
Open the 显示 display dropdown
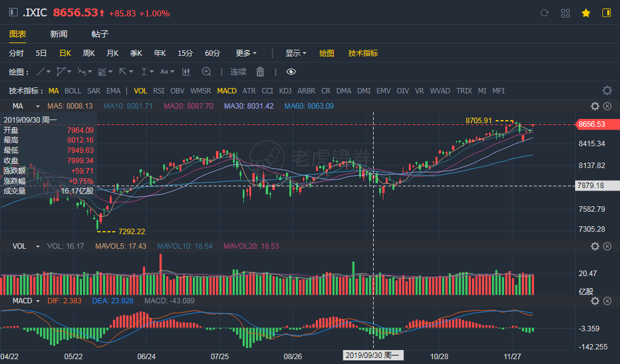(295, 53)
